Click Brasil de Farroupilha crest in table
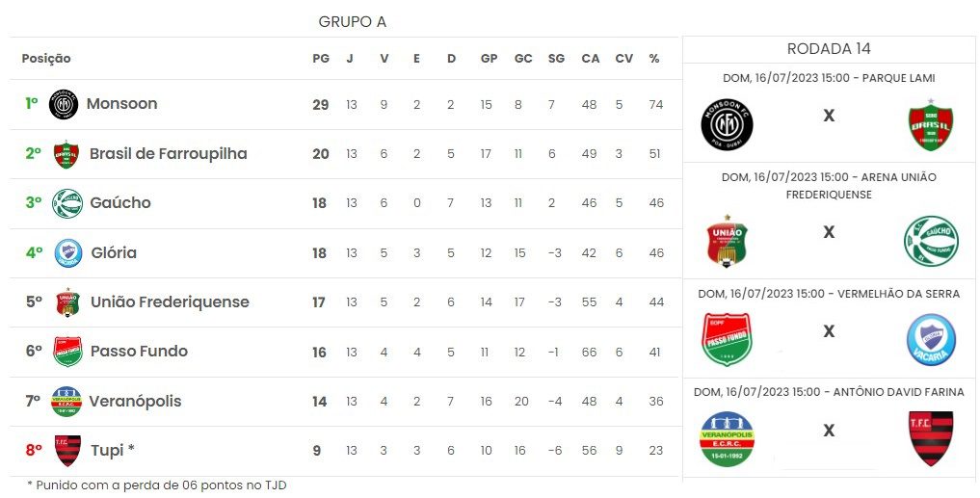The width and height of the screenshot is (980, 498). [66, 154]
